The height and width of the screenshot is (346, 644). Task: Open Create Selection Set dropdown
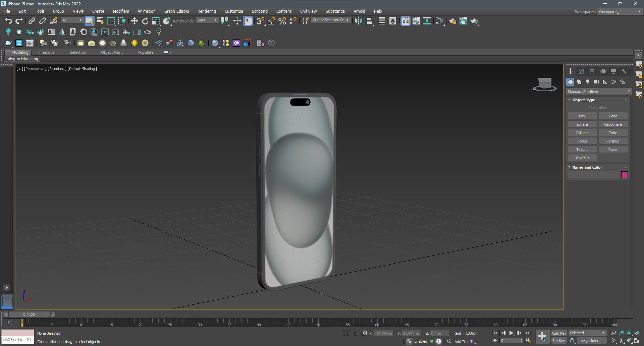tap(331, 20)
